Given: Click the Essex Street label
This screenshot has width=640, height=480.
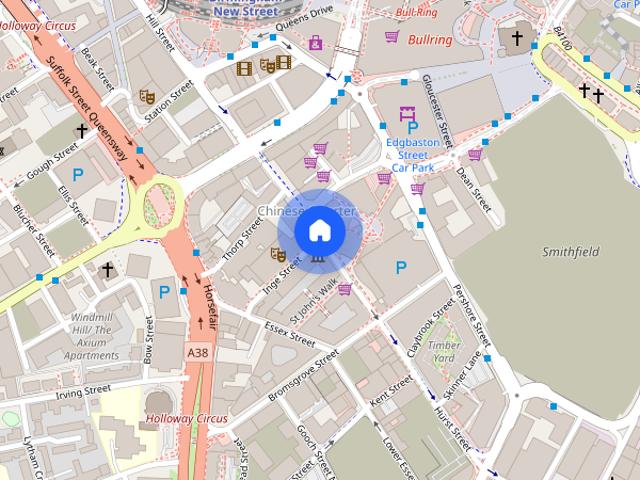Looking at the screenshot, I should point(290,335).
